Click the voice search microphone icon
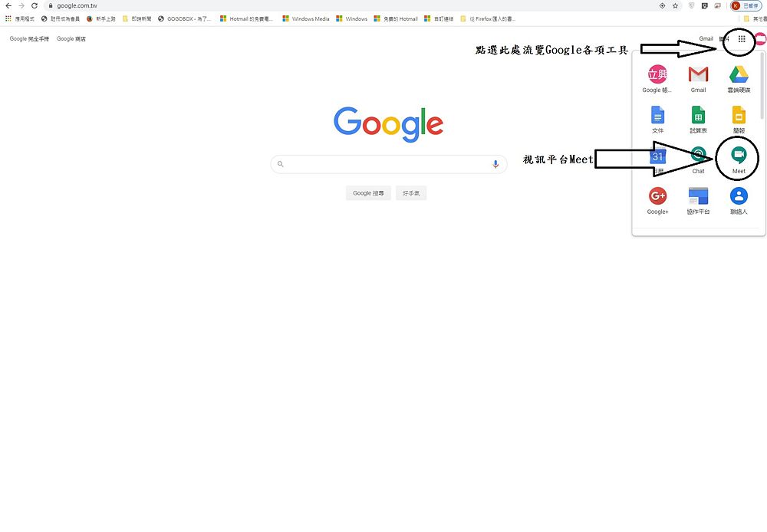The height and width of the screenshot is (532, 767). tap(495, 164)
